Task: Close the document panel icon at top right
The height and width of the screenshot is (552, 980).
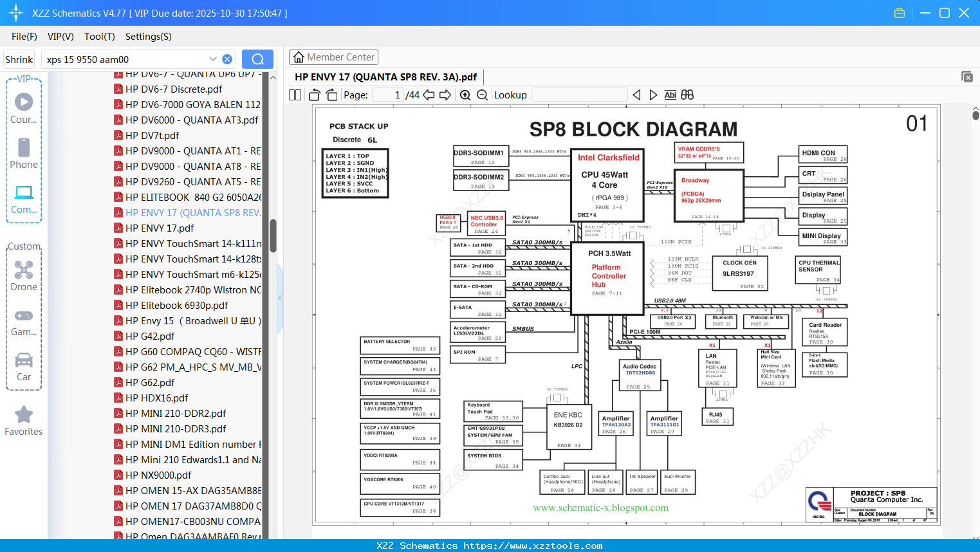Action: [967, 77]
